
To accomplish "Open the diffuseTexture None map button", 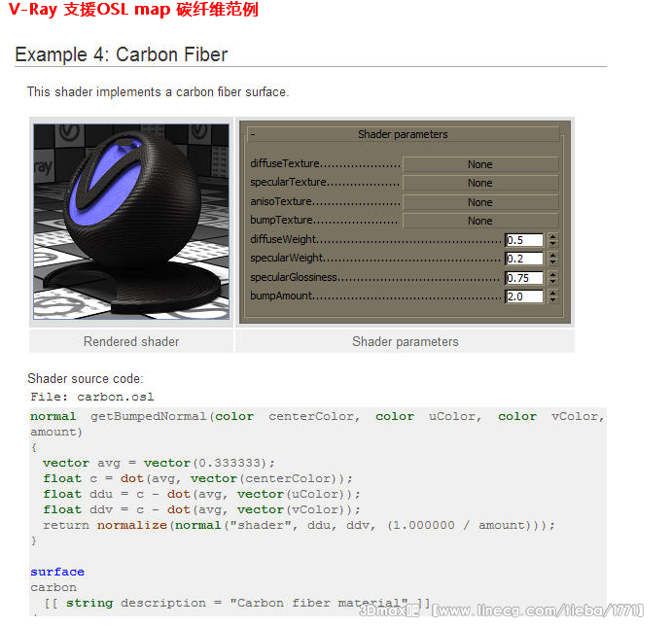I will click(480, 164).
